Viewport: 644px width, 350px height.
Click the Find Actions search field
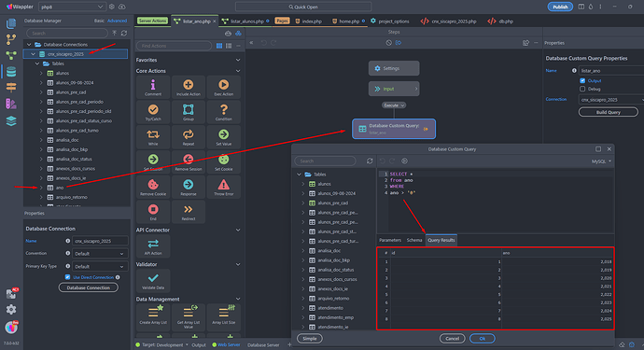tap(174, 46)
